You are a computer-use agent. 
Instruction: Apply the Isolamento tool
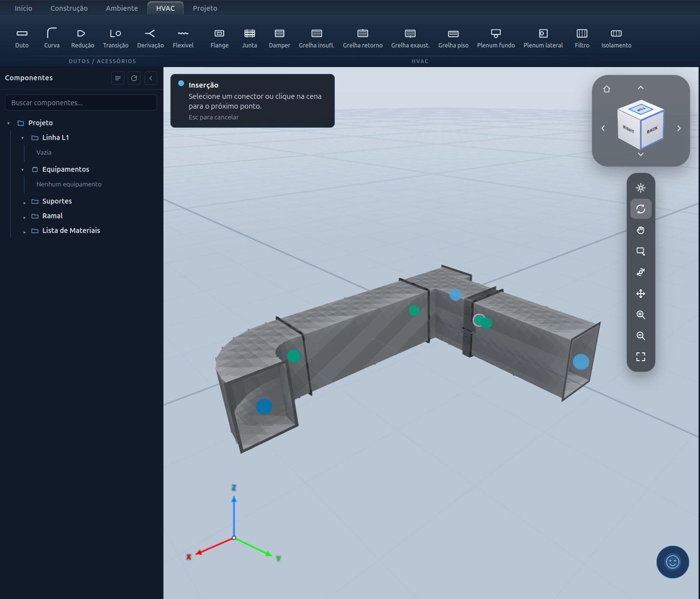(616, 39)
